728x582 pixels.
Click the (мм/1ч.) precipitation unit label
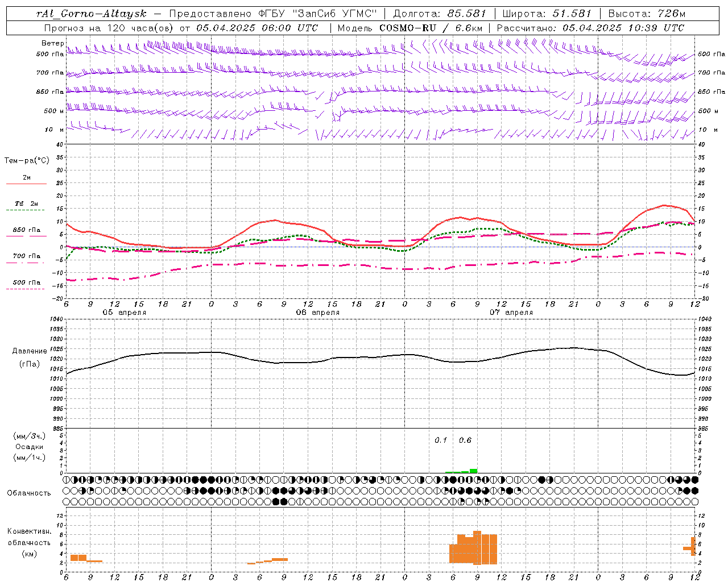pos(30,458)
